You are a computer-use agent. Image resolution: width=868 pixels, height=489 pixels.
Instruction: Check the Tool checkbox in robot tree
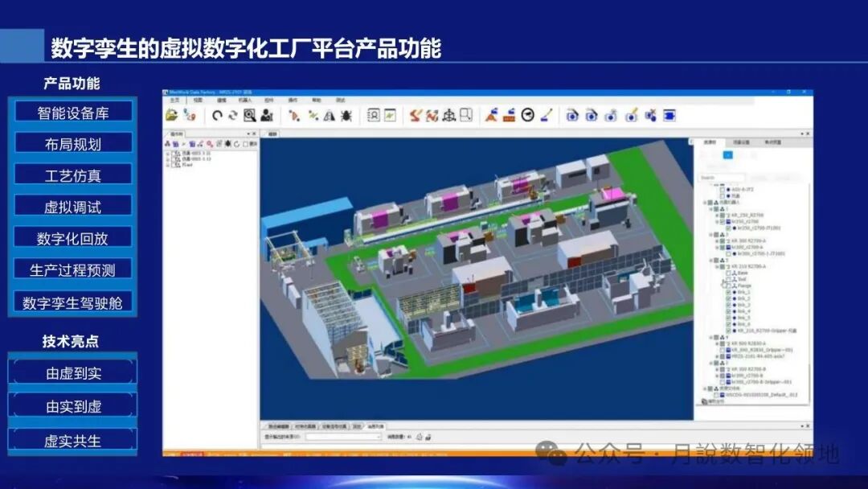click(x=728, y=280)
